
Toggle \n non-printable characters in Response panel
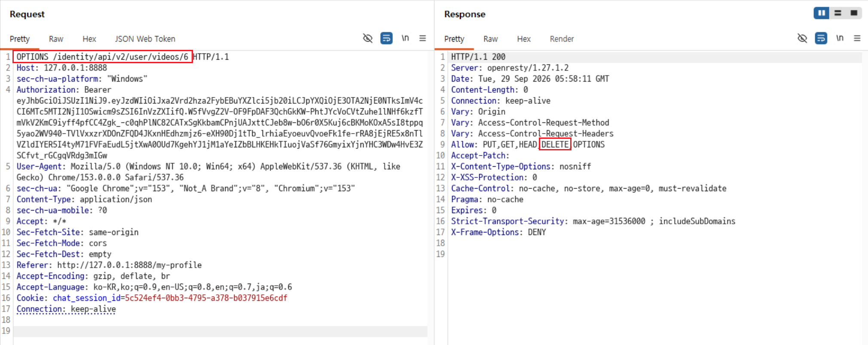[x=840, y=38]
